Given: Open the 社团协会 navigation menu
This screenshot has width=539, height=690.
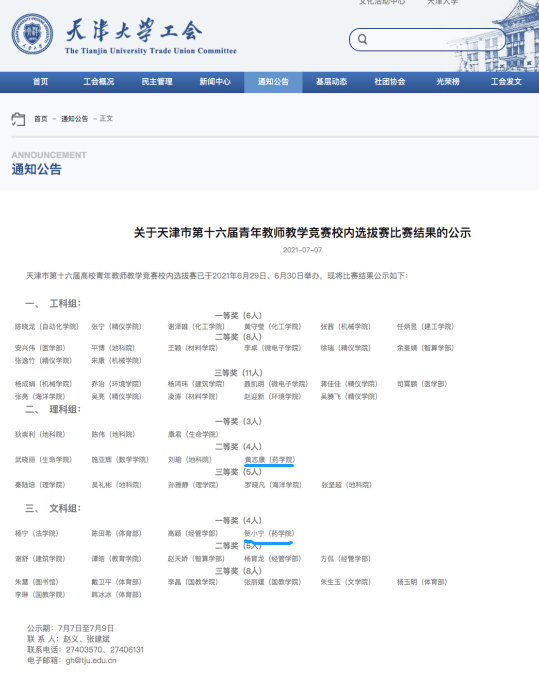Looking at the screenshot, I should (390, 82).
